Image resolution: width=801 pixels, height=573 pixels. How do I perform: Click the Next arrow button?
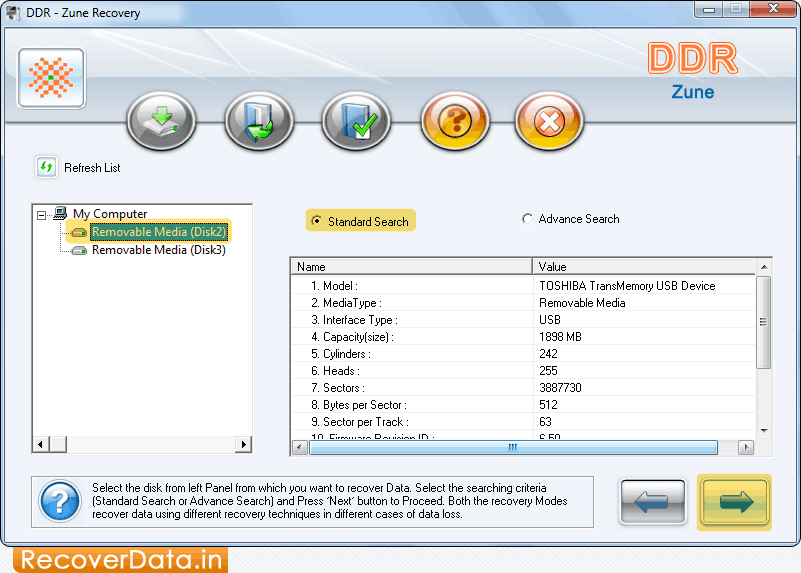(x=734, y=502)
